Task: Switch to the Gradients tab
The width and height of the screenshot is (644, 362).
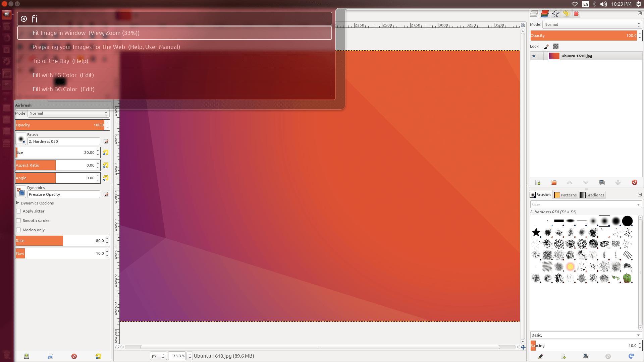Action: pos(592,195)
